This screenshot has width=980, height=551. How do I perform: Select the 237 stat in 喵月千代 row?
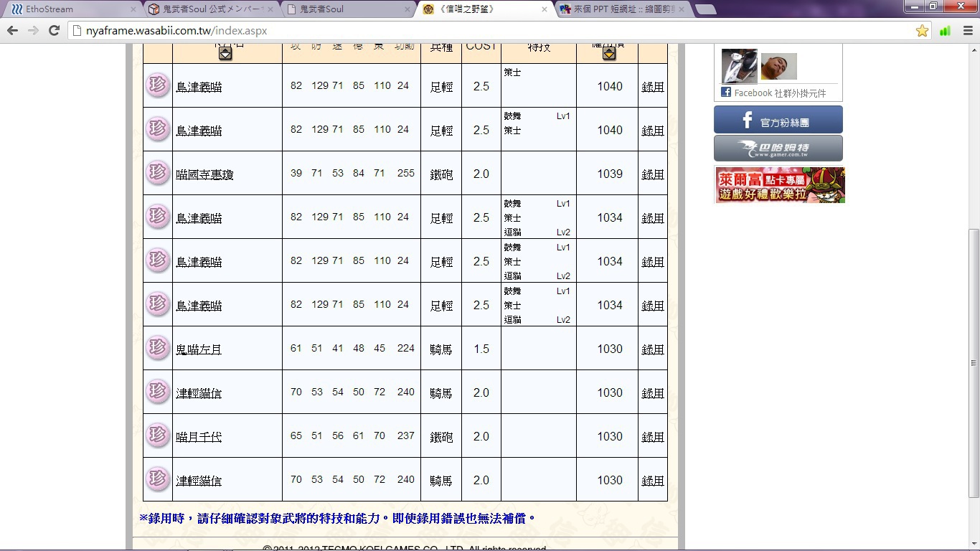pyautogui.click(x=406, y=435)
